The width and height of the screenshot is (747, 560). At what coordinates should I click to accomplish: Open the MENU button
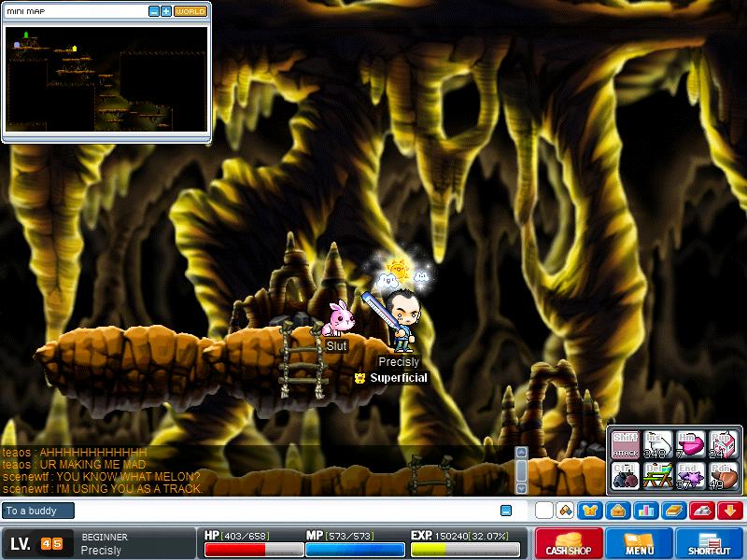639,543
